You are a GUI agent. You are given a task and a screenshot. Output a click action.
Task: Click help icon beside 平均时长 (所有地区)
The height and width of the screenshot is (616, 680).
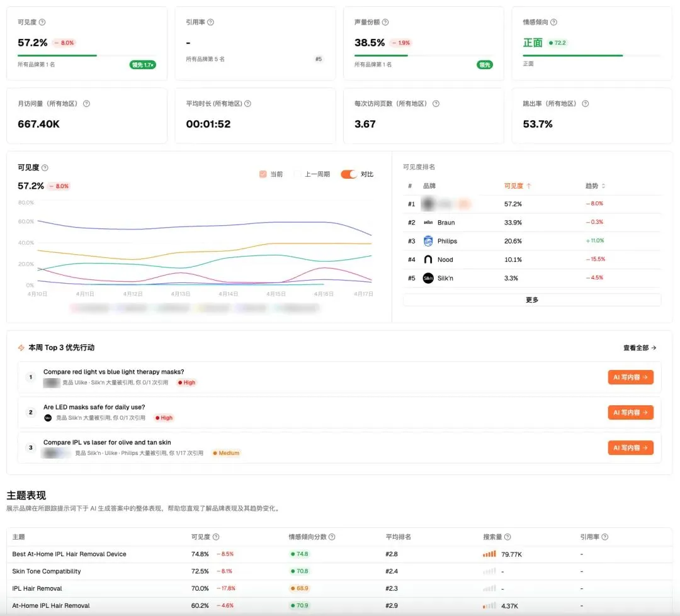(247, 104)
